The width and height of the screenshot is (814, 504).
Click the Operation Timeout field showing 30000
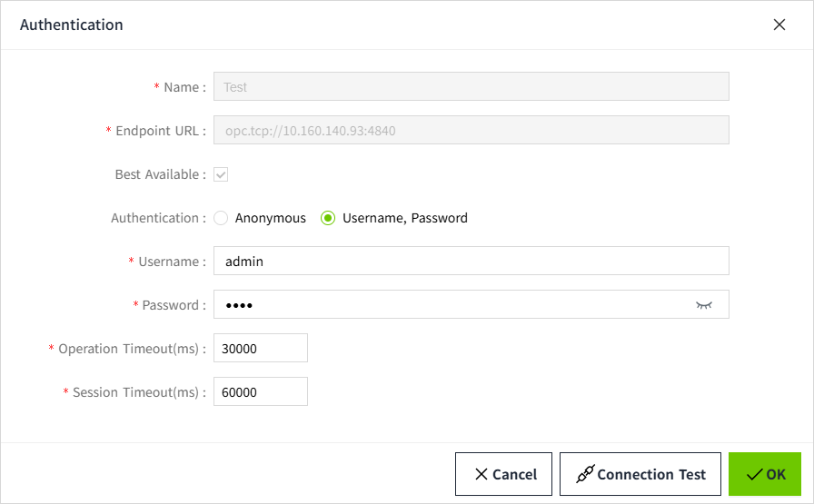(261, 349)
